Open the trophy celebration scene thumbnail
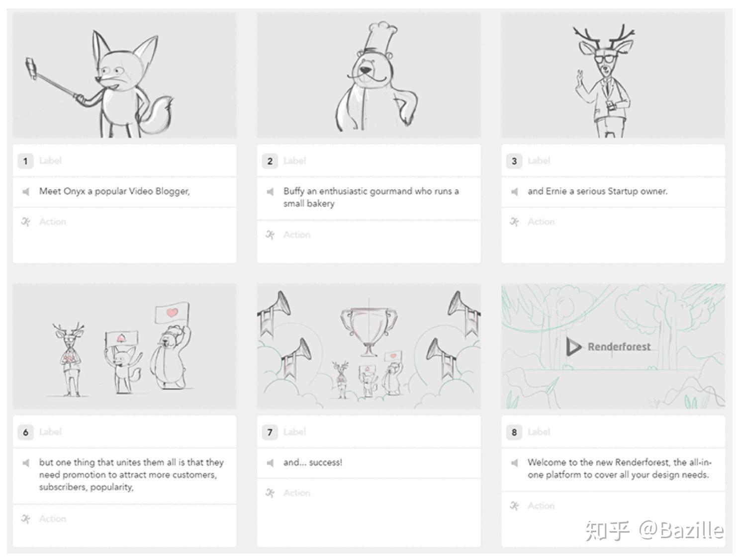Image resolution: width=743 pixels, height=560 pixels. [369, 346]
